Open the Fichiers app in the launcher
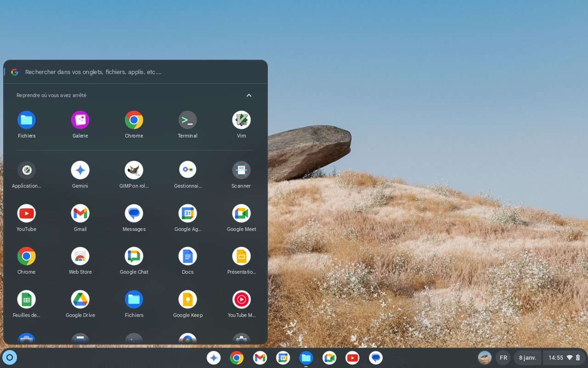Screen dimensions: 588x368 click(26, 120)
